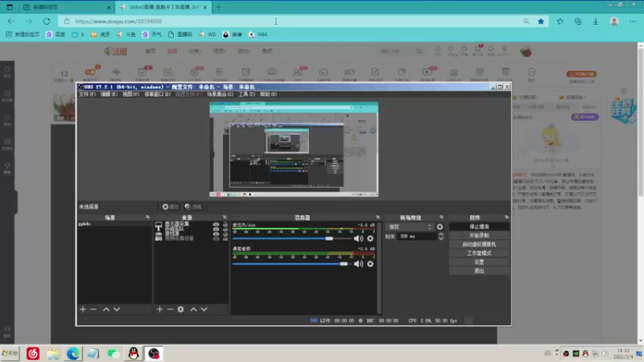Stop streaming with the 停止推流 button

[479, 227]
